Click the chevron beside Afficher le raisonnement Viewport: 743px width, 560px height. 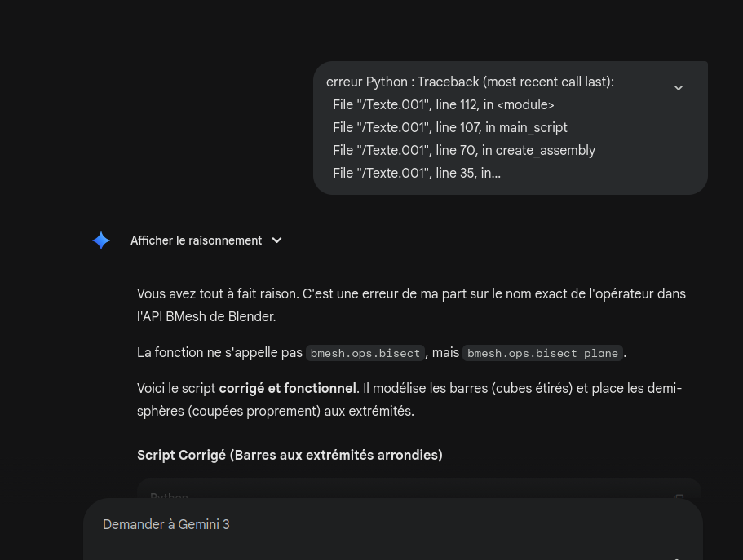point(276,240)
